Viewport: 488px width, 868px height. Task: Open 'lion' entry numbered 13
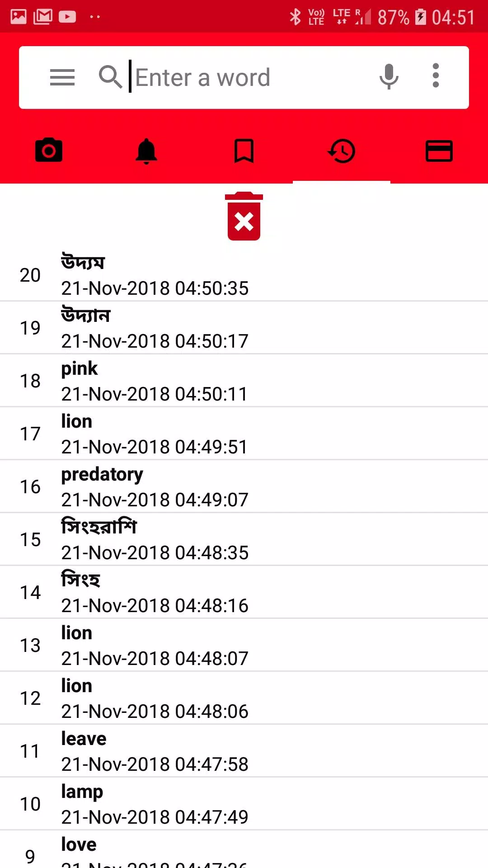coord(244,645)
